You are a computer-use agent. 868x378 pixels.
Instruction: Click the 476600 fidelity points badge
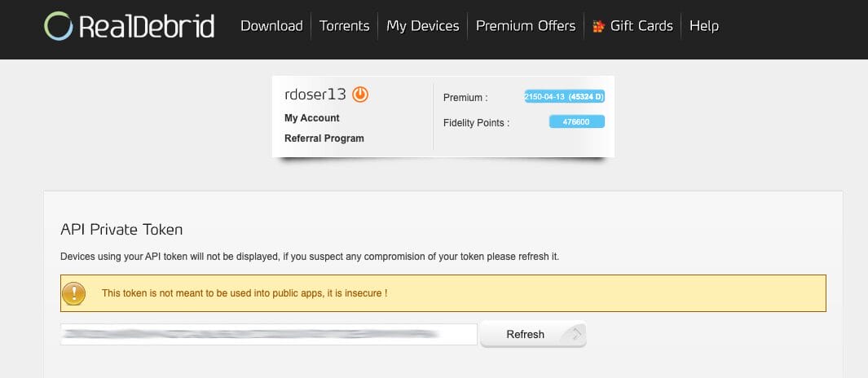point(577,121)
